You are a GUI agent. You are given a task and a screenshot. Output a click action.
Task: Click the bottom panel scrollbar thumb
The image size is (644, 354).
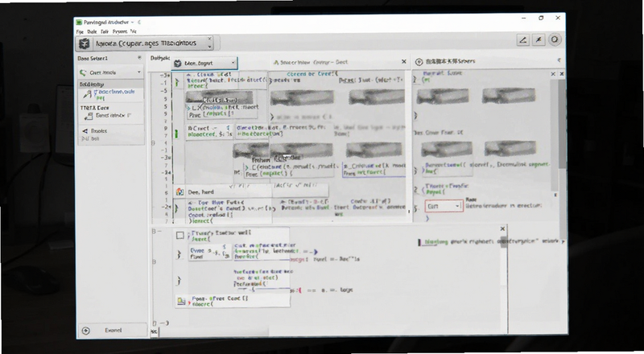click(504, 242)
